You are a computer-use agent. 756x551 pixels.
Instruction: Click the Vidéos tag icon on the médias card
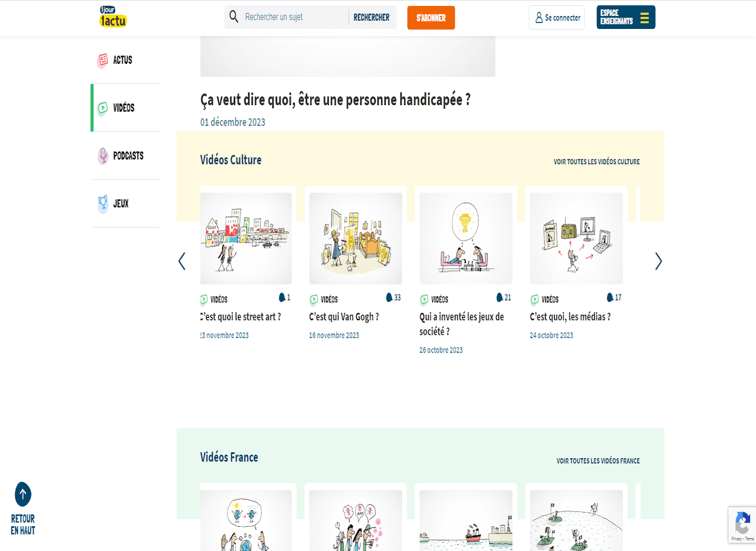tap(535, 299)
